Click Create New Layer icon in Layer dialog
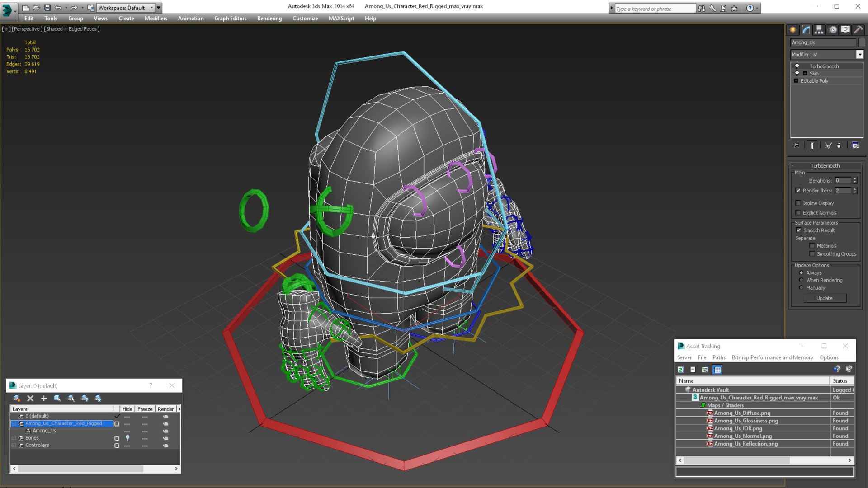Viewport: 868px width, 488px height. click(17, 398)
